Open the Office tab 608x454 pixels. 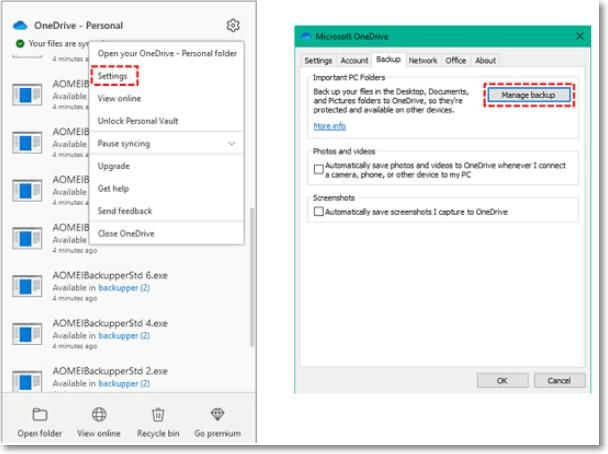[x=456, y=60]
